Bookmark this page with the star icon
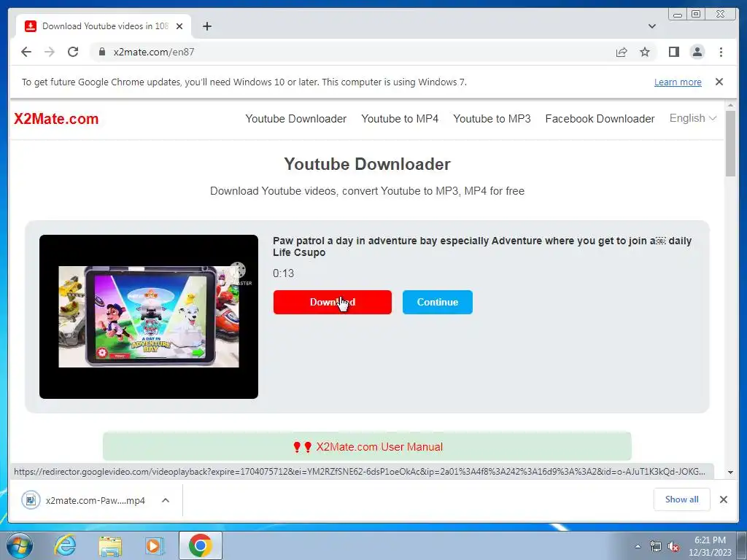This screenshot has width=747, height=560. (645, 52)
